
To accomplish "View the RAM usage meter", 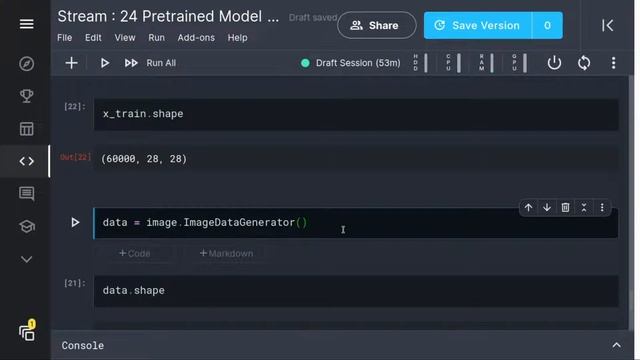I will [x=486, y=63].
